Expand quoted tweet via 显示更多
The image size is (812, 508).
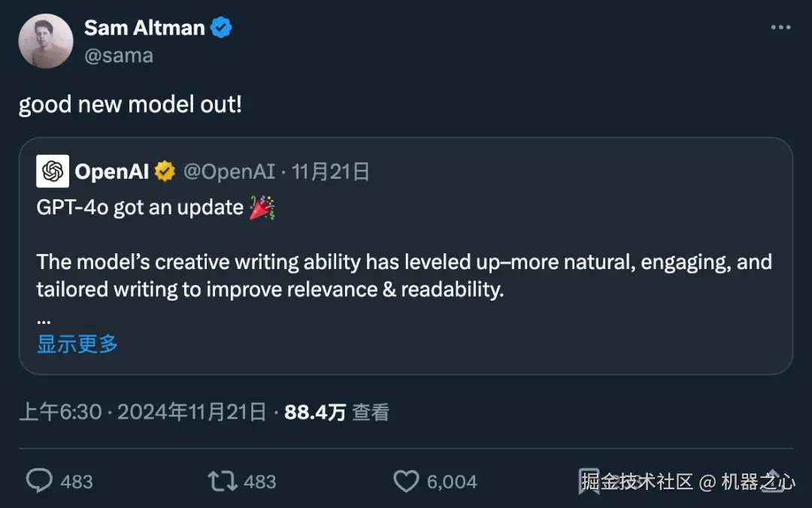77,344
